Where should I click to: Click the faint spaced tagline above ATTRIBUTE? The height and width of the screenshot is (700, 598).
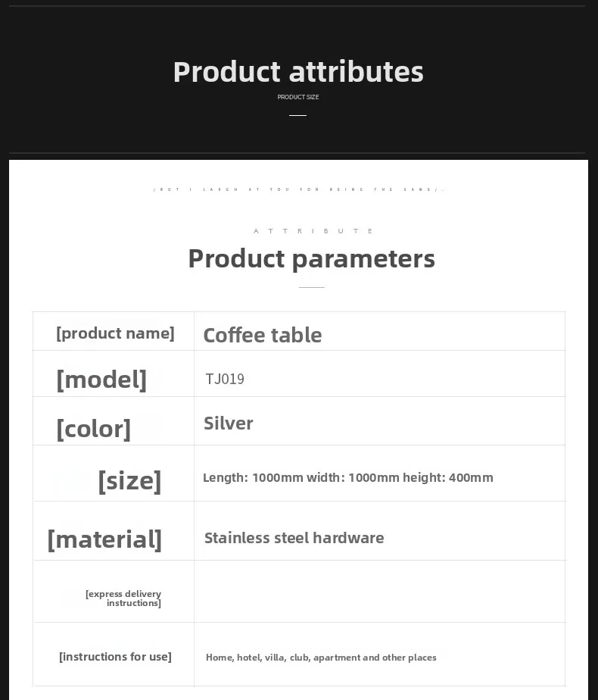[x=299, y=189]
